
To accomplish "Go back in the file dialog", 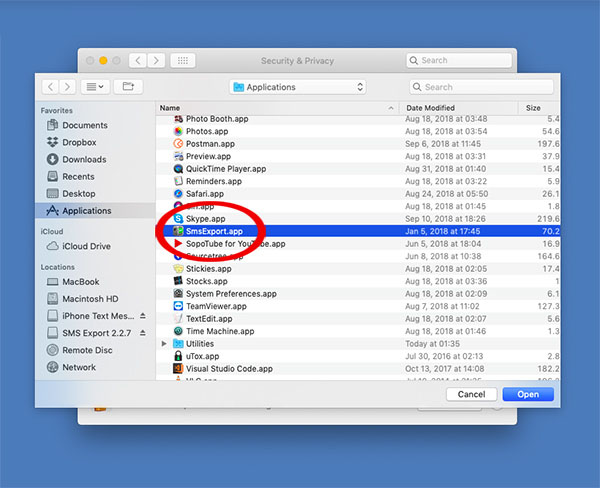I will 50,87.
